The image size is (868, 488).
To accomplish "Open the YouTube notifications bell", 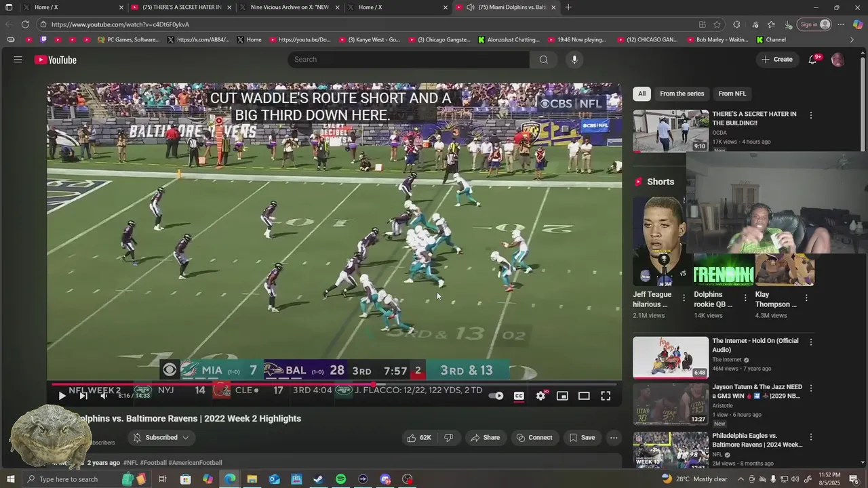I will click(x=812, y=60).
